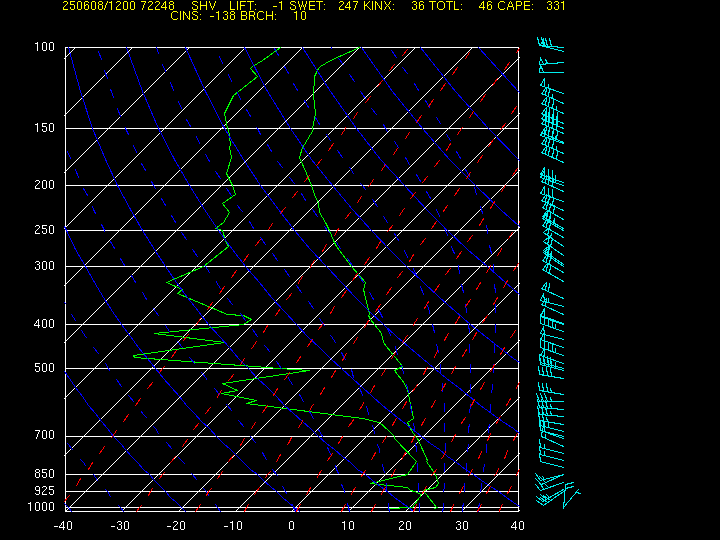Click the KINX label in header
The width and height of the screenshot is (720, 540).
pyautogui.click(x=379, y=6)
